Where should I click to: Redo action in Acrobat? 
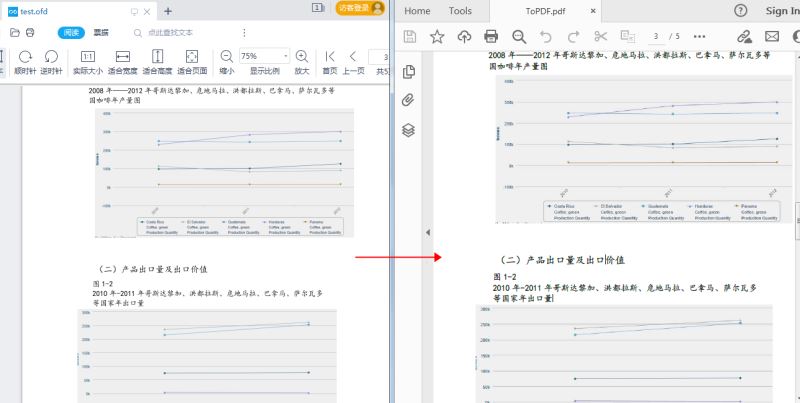pyautogui.click(x=573, y=36)
